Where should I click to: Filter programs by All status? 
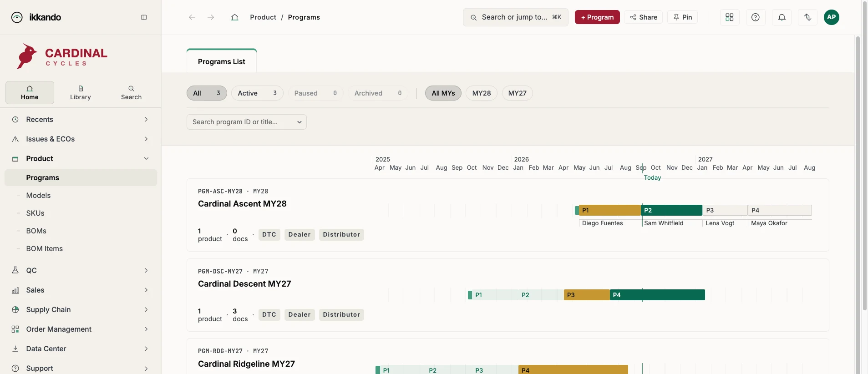point(207,93)
